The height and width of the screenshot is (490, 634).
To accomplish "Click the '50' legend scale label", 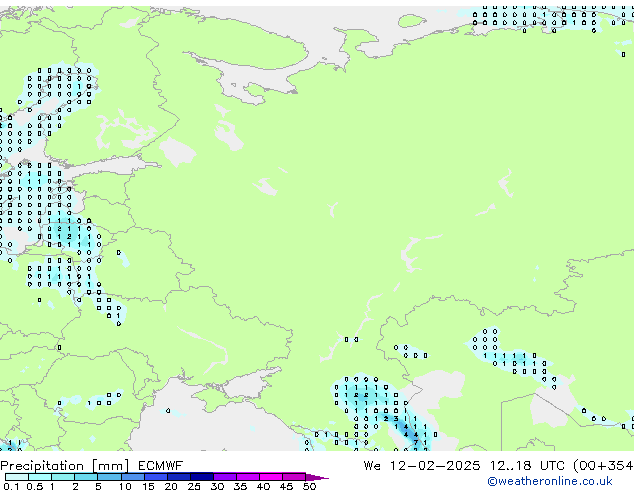I will tap(310, 486).
